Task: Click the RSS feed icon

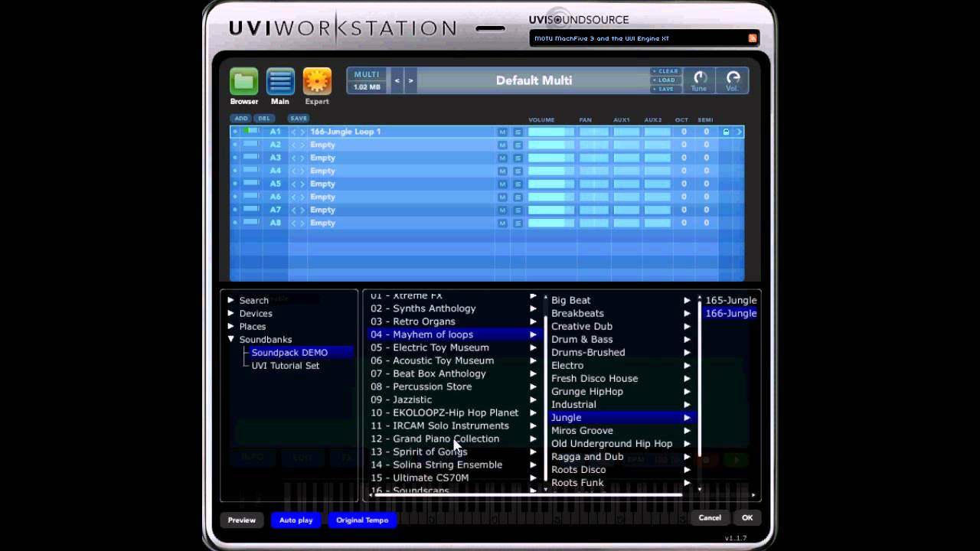Action: pos(753,38)
